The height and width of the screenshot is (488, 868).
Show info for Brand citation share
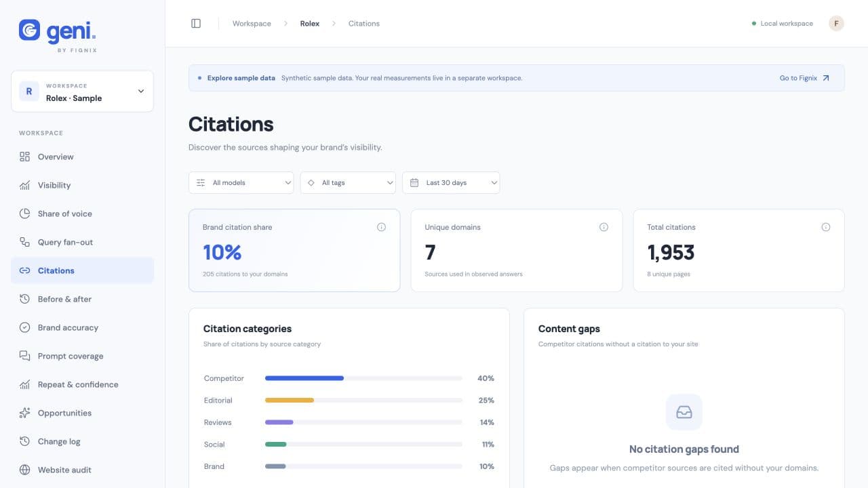(x=381, y=227)
